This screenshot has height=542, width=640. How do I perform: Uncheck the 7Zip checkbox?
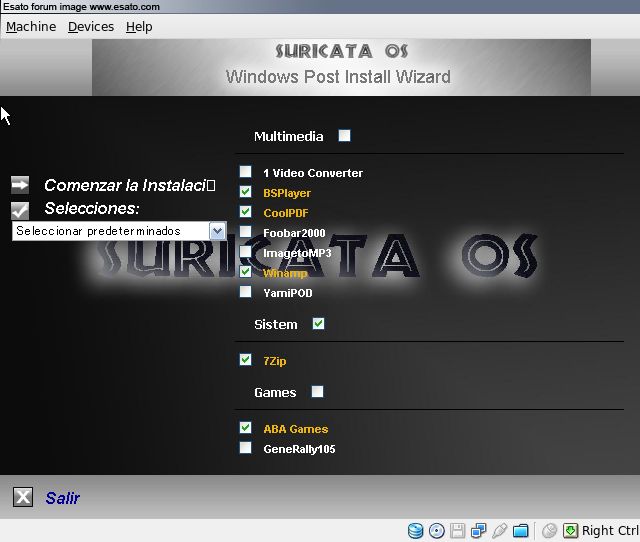(245, 360)
